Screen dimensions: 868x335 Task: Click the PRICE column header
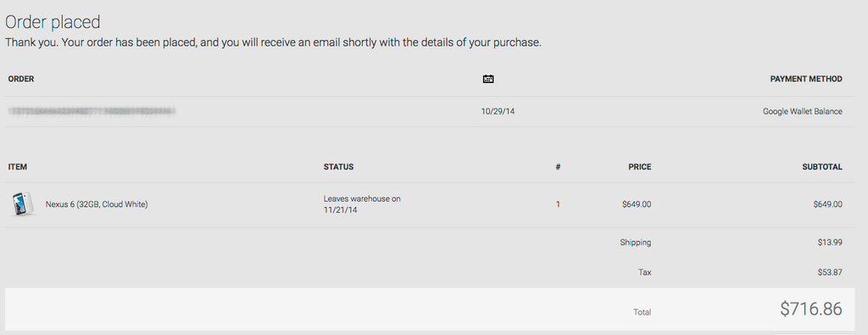[639, 167]
